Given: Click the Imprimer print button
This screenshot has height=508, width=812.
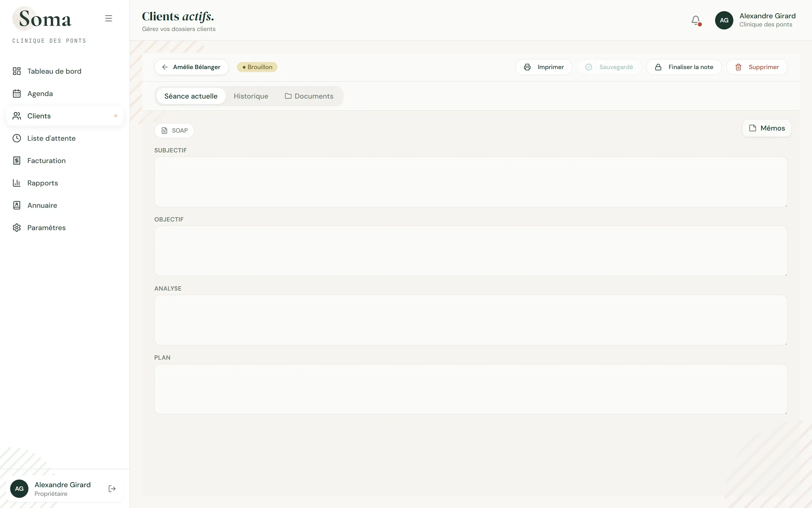Looking at the screenshot, I should coord(544,67).
